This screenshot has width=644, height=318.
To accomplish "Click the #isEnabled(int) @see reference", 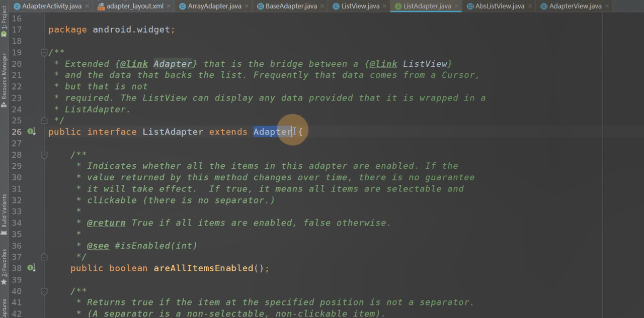I will [156, 246].
